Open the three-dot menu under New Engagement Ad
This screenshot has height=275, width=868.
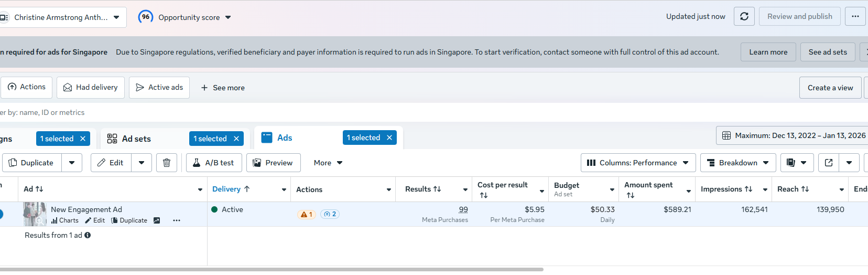point(177,220)
